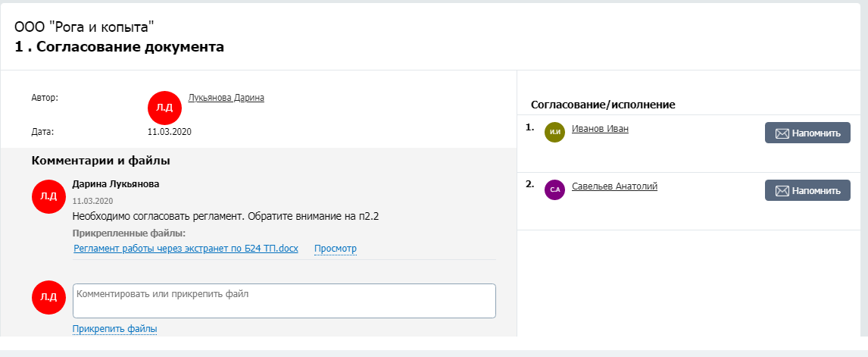
Task: Click the Согласование/исполнение panel heading
Action: (603, 104)
